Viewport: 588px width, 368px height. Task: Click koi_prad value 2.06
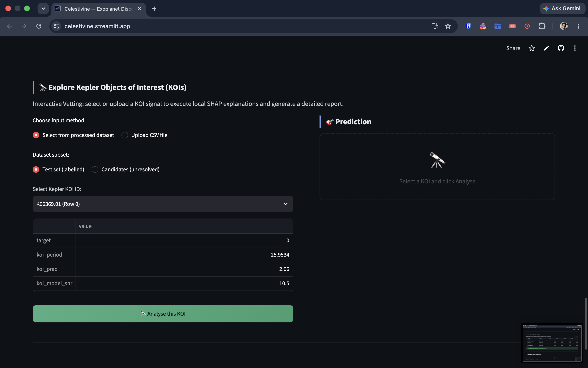(x=284, y=269)
